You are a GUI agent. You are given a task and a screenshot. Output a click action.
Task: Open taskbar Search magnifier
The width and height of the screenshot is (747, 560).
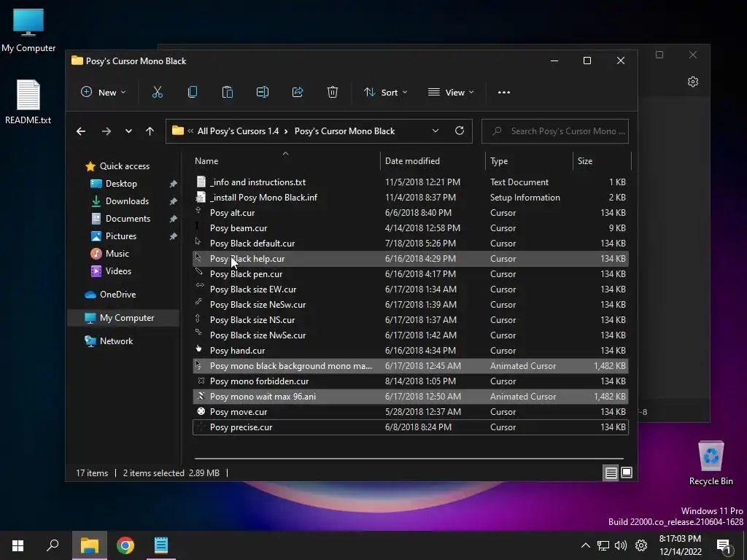pos(53,545)
